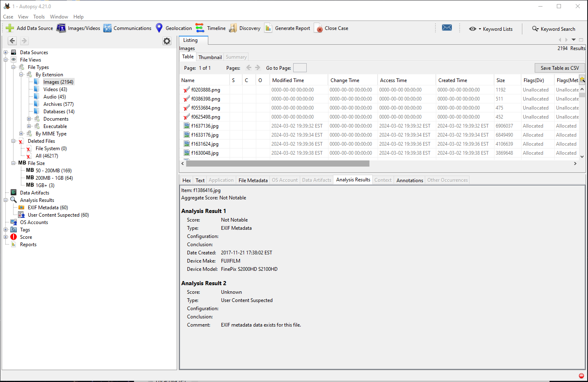Click Save Table as CSV button
588x382 pixels.
click(x=560, y=68)
